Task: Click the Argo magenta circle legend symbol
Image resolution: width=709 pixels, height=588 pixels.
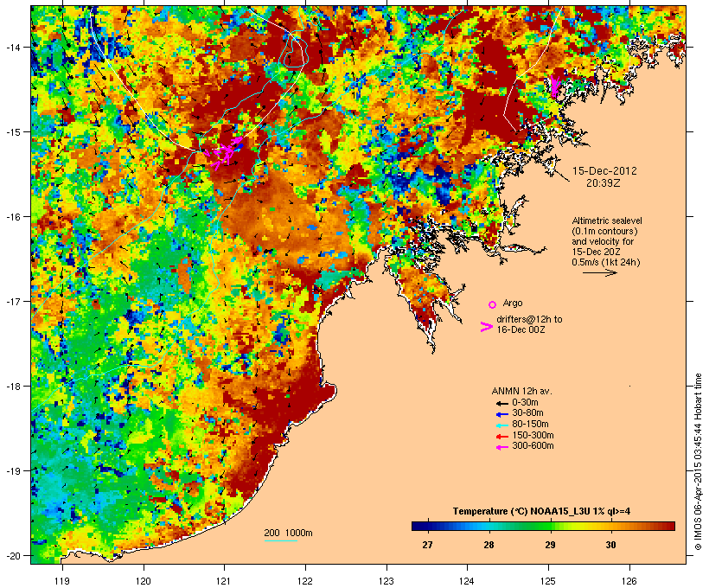Action: [x=493, y=304]
